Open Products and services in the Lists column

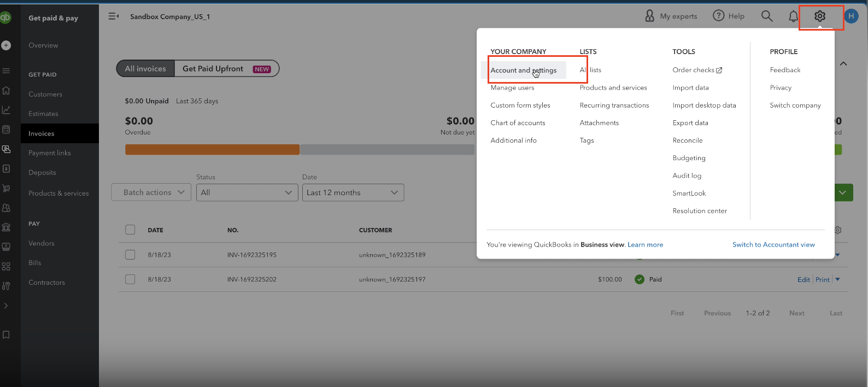(x=613, y=87)
